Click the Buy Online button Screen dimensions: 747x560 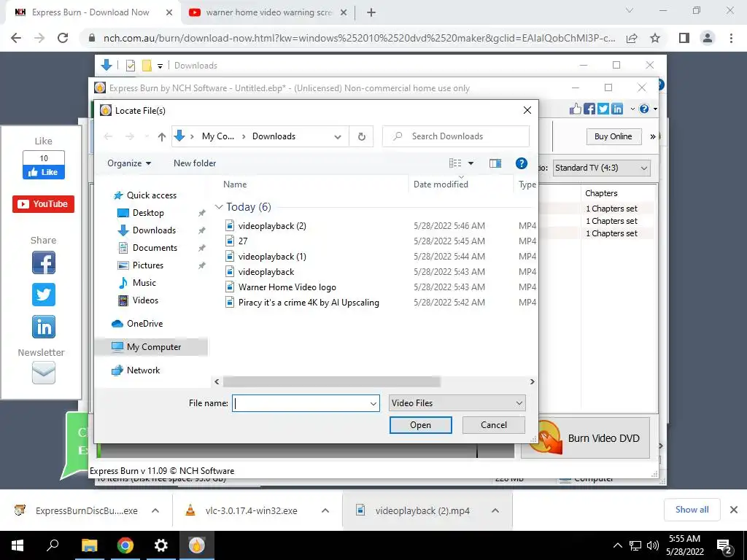[x=613, y=136]
